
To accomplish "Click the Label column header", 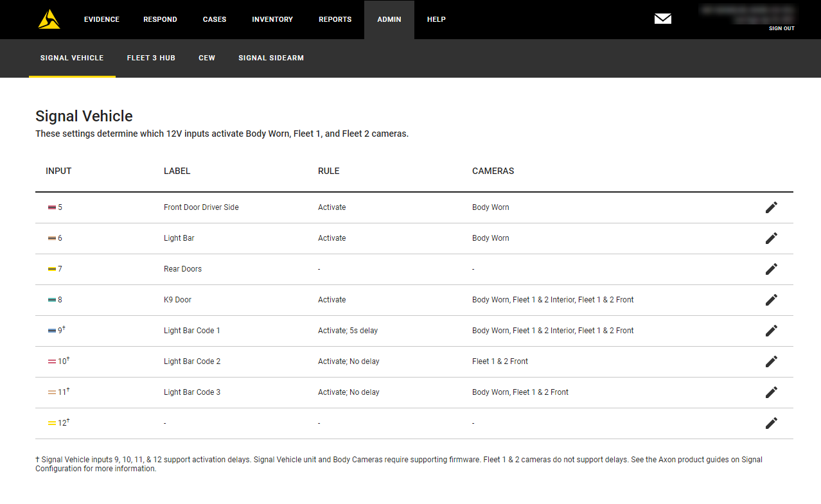I will 177,171.
